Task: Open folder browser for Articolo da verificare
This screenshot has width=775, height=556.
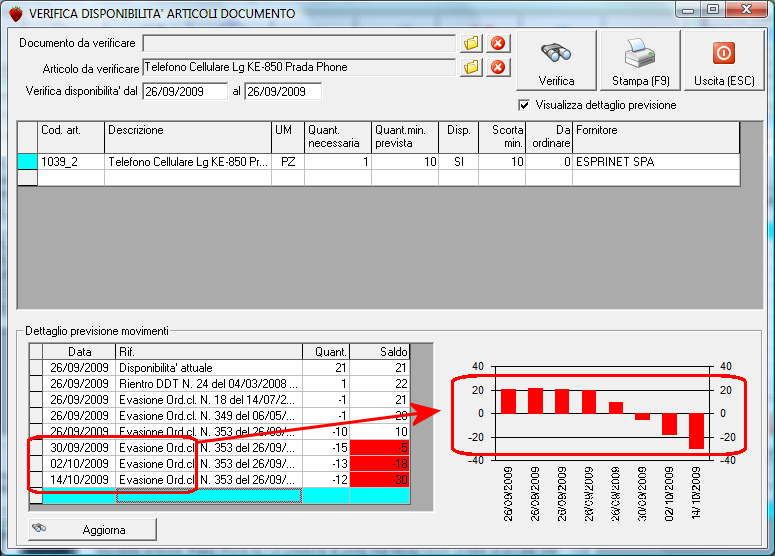Action: [472, 67]
